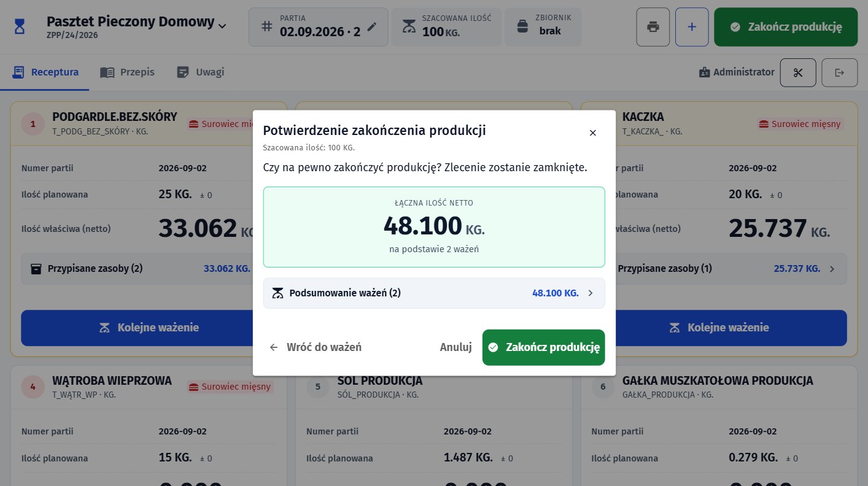This screenshot has width=868, height=486.
Task: Click the hourglass icon beside product name
Action: pos(20,27)
